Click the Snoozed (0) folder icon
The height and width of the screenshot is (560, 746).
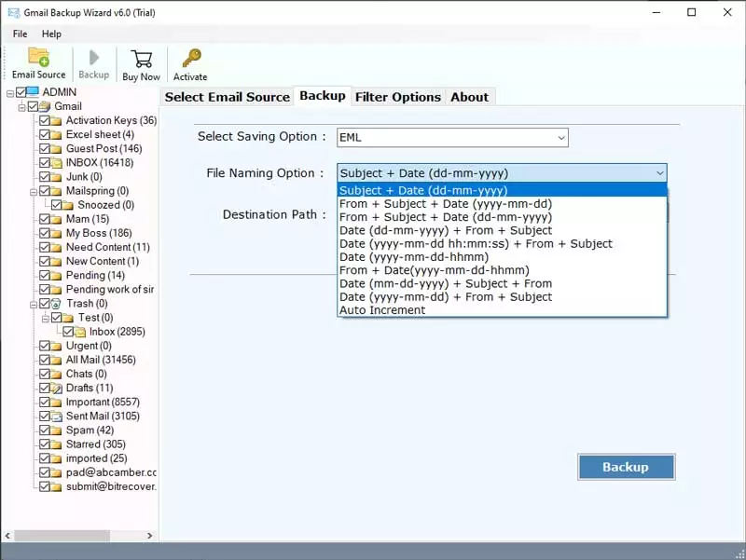point(68,205)
